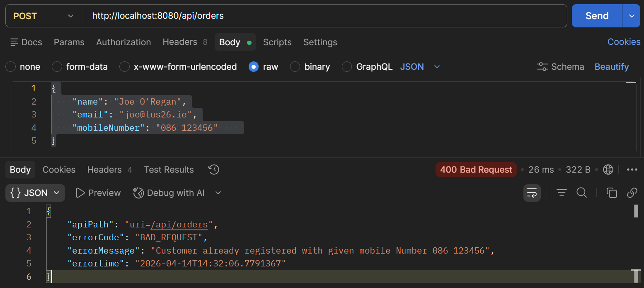The image size is (644, 288).
Task: Click the "BAD_REQUEST" error code value
Action: [x=169, y=237]
